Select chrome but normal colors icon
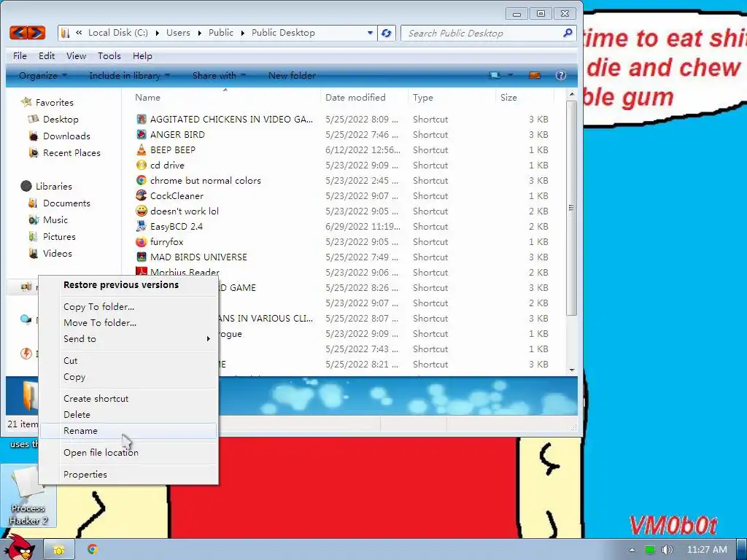 (141, 181)
